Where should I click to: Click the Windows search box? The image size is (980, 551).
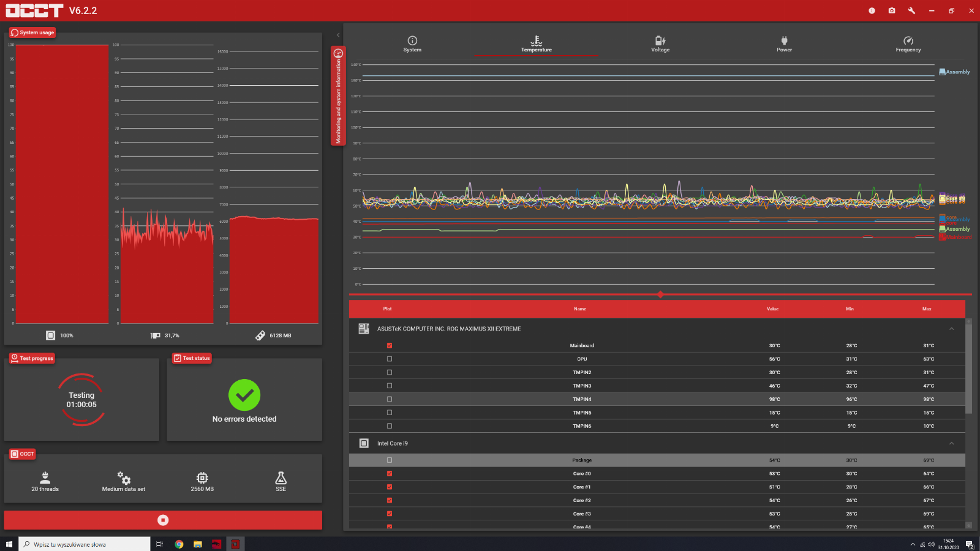tap(85, 544)
